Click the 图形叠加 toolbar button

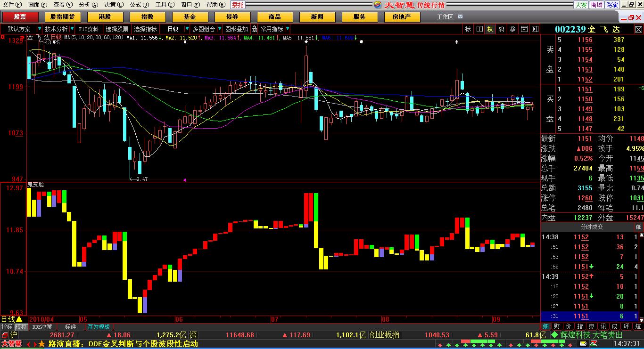pyautogui.click(x=236, y=29)
